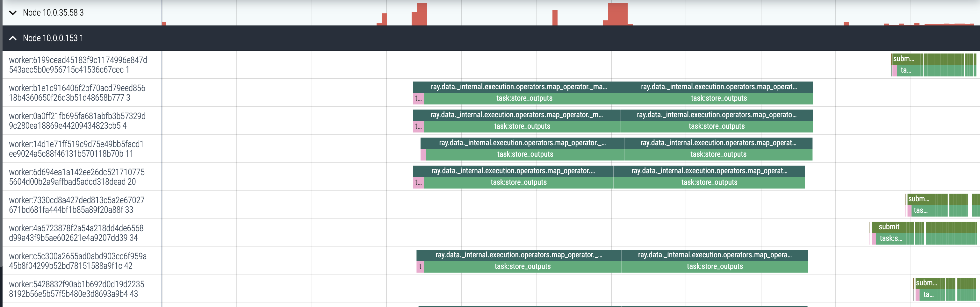Select first map_operator slice in worker 14d1e71f row
Viewport: 980px width, 307px height.
(522, 143)
